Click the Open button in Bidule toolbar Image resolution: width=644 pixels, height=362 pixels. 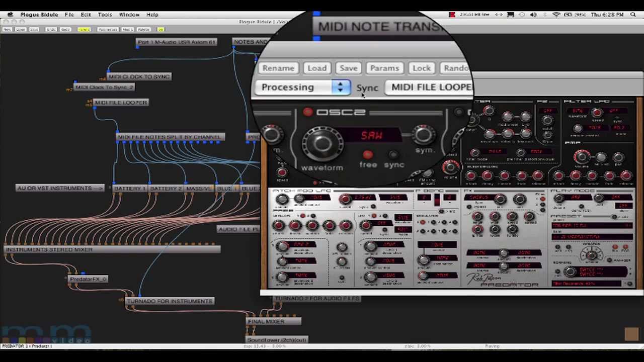click(21, 29)
